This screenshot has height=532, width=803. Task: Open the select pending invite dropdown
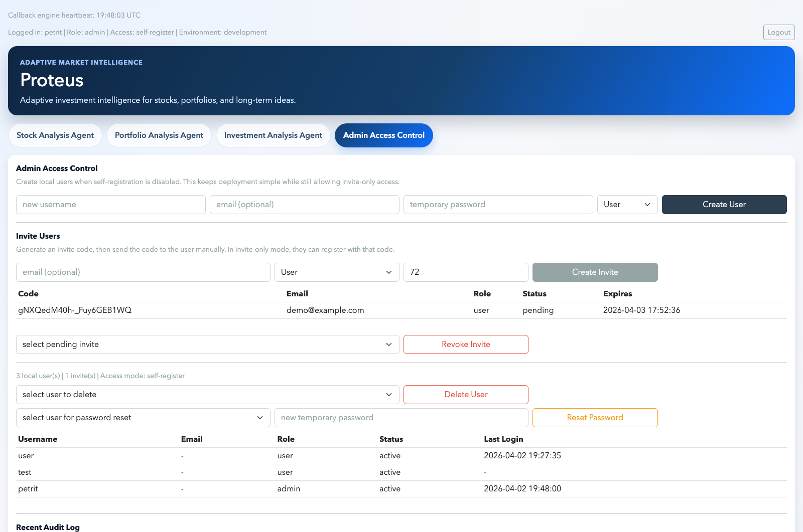[207, 344]
